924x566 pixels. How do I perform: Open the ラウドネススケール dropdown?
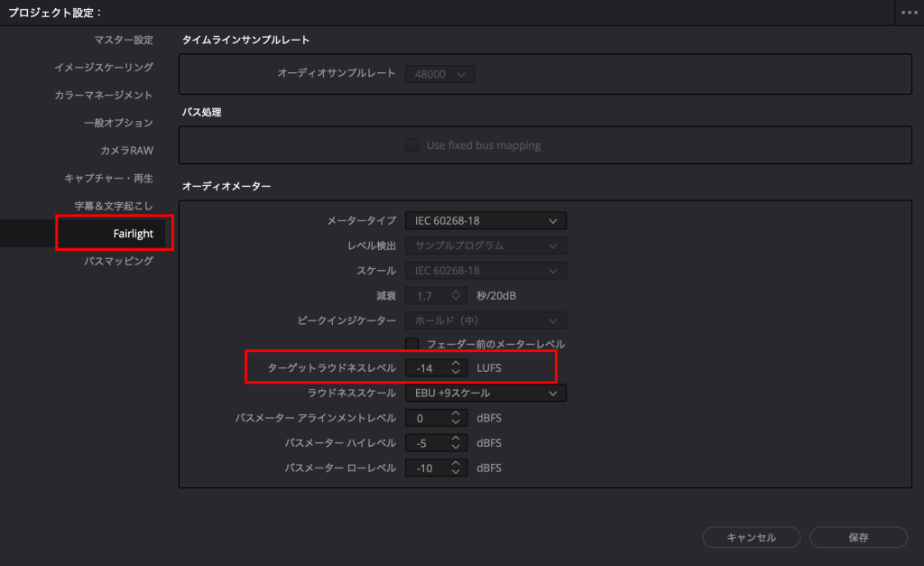pyautogui.click(x=485, y=392)
